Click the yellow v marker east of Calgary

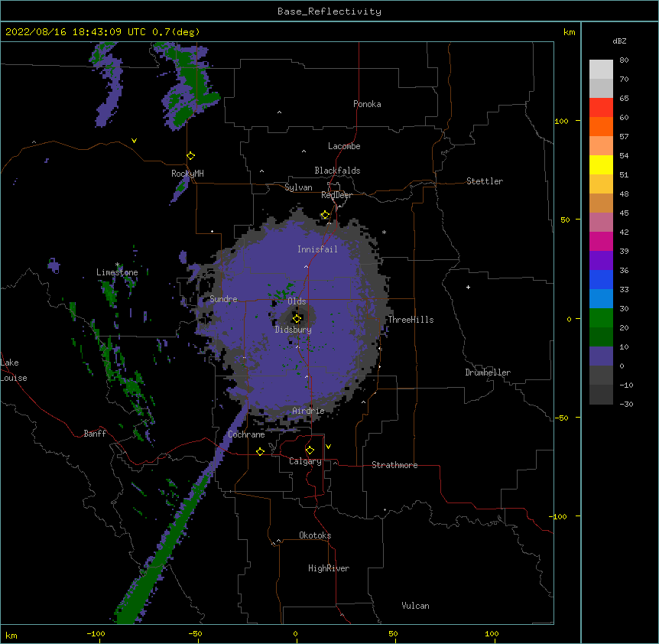(x=328, y=447)
